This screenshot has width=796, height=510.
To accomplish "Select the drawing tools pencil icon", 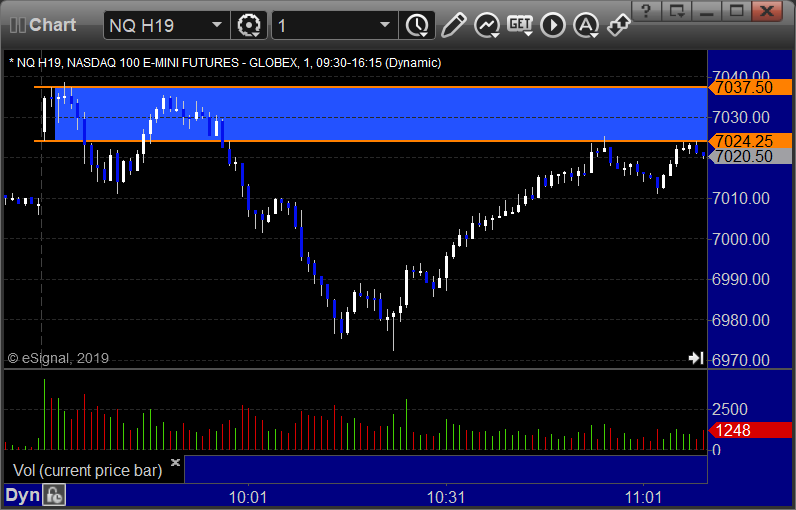I will tap(453, 25).
